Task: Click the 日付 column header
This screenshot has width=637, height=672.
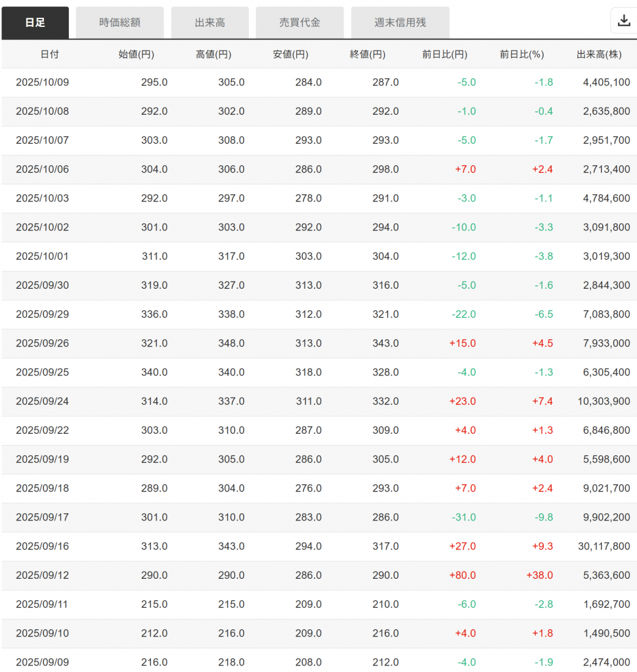Action: point(49,54)
